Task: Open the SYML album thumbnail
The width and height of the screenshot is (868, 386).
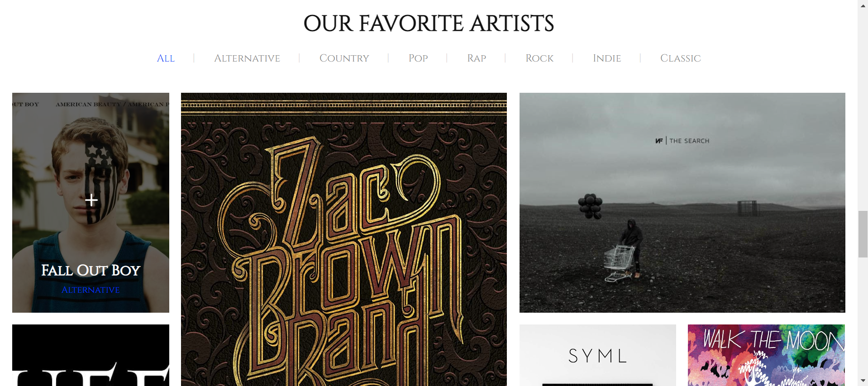Action: (x=598, y=355)
